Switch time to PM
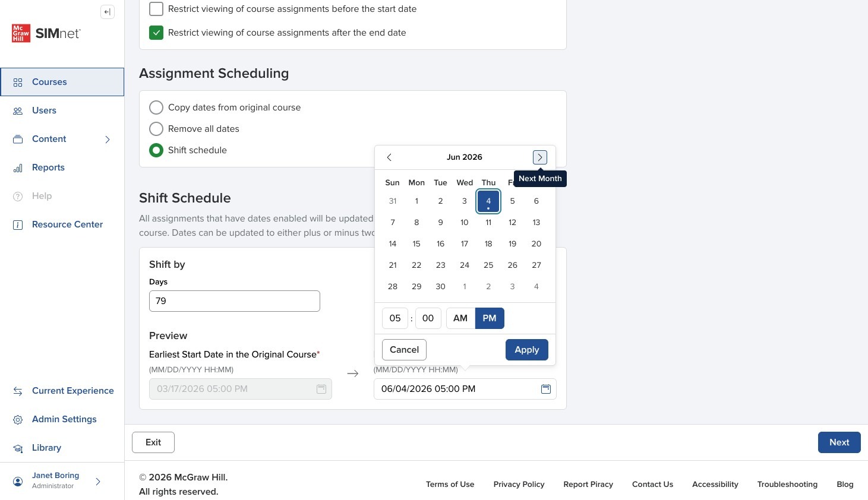The image size is (868, 500). pos(490,318)
